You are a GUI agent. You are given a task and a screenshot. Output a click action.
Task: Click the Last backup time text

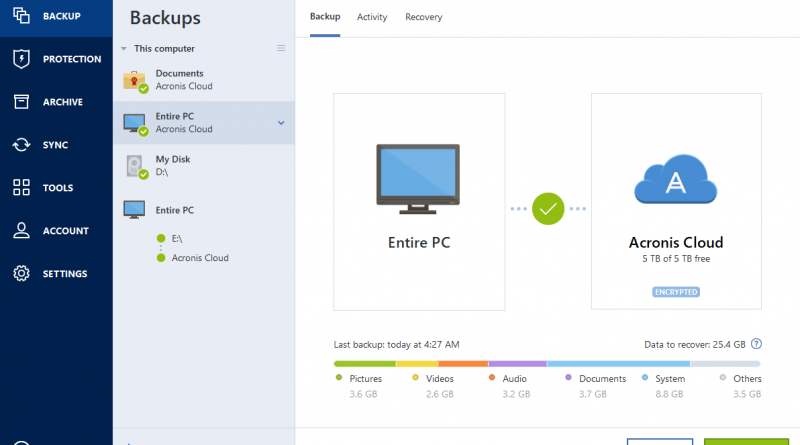pyautogui.click(x=396, y=344)
